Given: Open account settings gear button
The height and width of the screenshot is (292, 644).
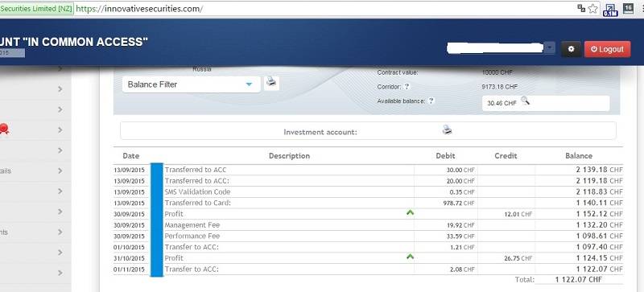Looking at the screenshot, I should click(571, 49).
